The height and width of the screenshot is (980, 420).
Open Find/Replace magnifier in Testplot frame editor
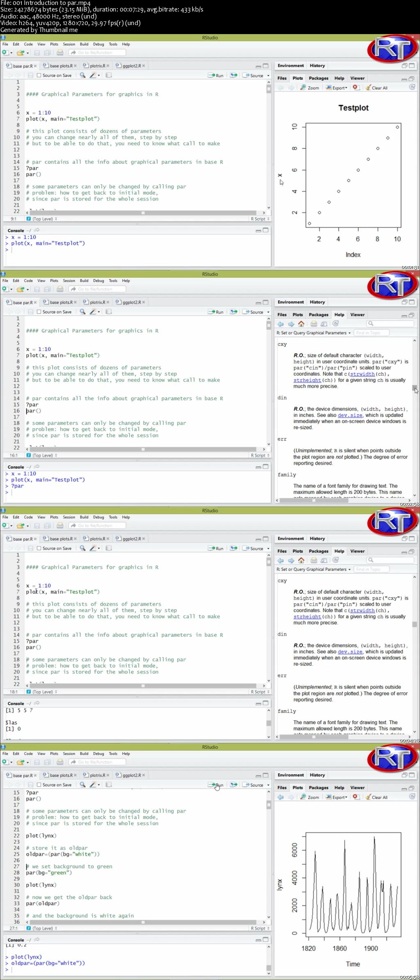tap(82, 75)
